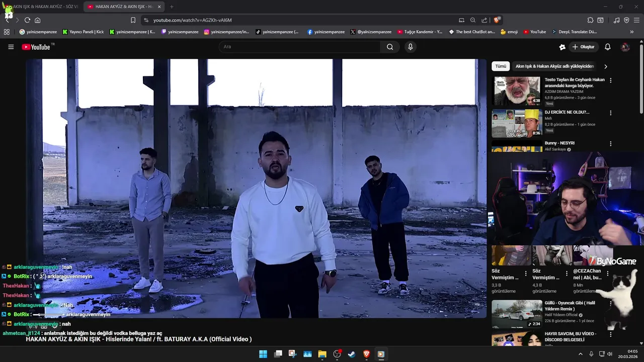Open the Brave Shields lion icon
The image size is (644, 362).
[497, 20]
